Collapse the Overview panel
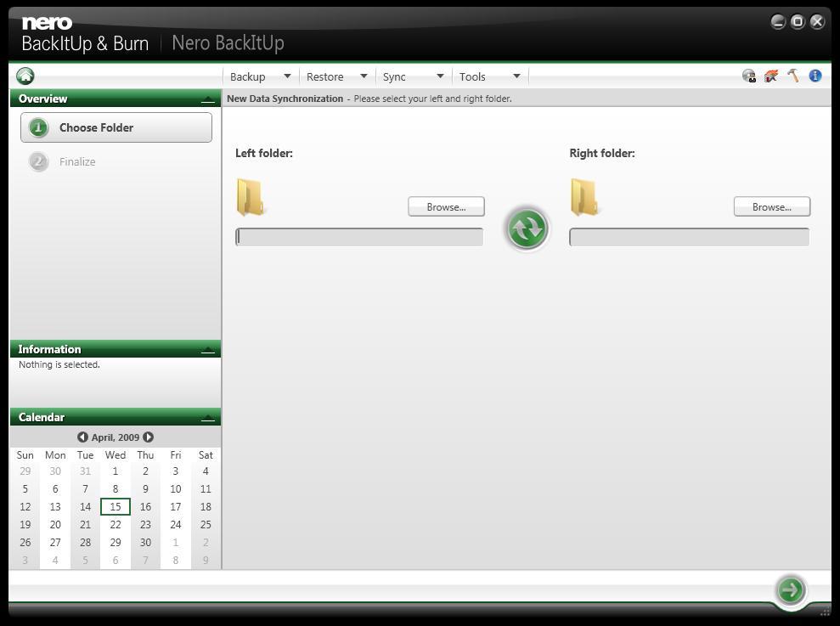Screen dimensions: 840x626 click(208, 99)
